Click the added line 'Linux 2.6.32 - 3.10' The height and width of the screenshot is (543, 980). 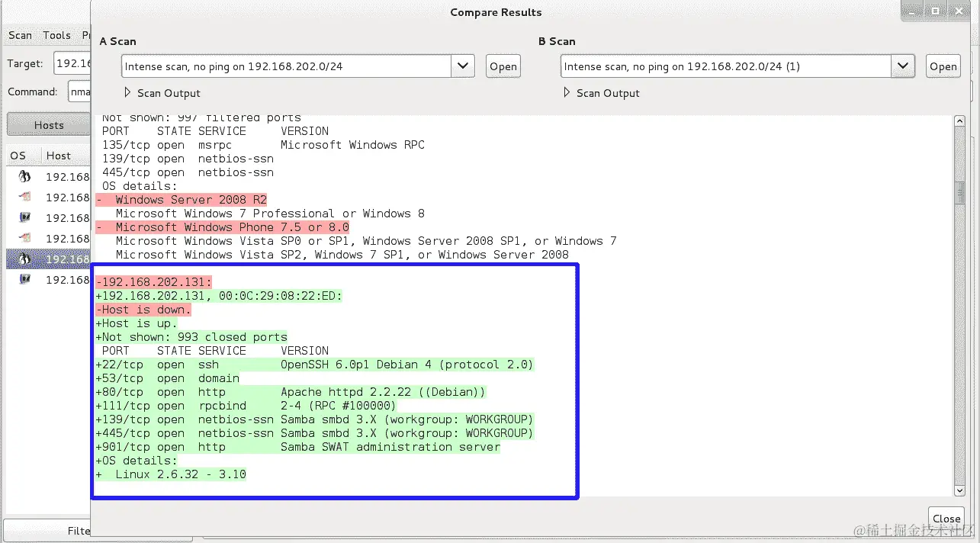point(171,474)
